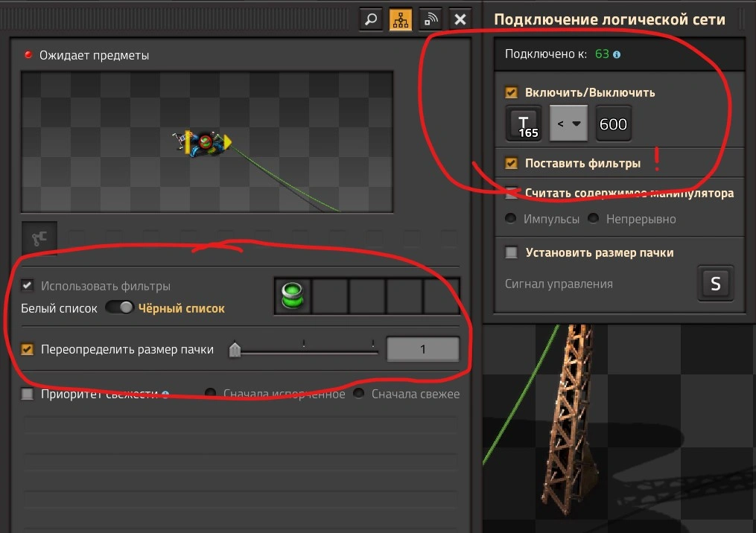
Task: Toggle the circuit network connection icon
Action: (401, 19)
